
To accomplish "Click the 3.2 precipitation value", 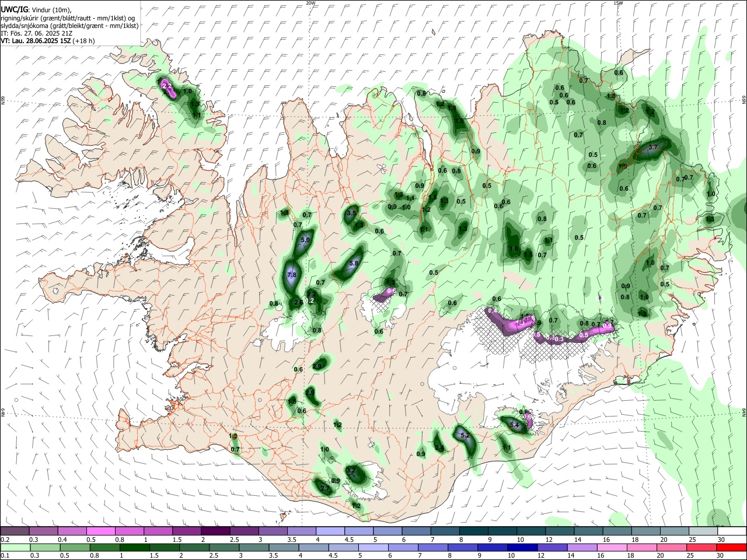I will 351,470.
